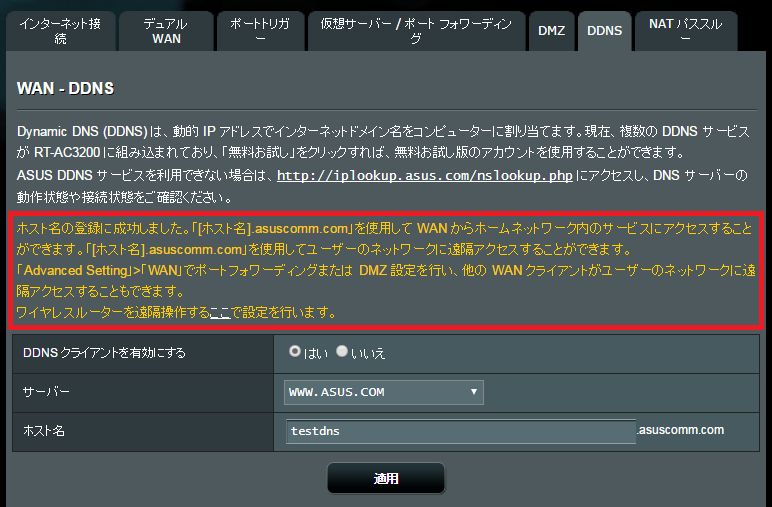Click the active DDNS tab
Image resolution: width=772 pixels, height=507 pixels.
click(x=605, y=31)
